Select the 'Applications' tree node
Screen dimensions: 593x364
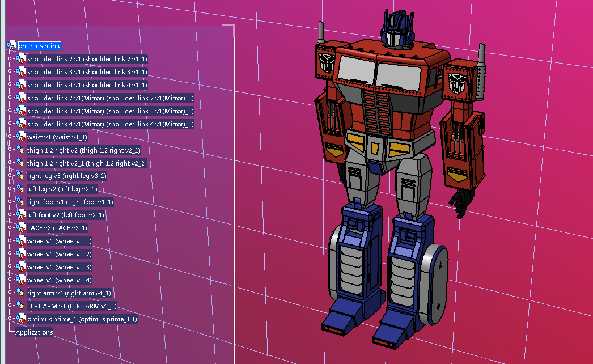click(x=34, y=332)
